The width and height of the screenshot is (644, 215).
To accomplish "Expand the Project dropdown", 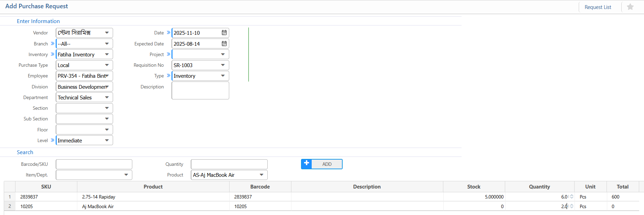I will (223, 54).
